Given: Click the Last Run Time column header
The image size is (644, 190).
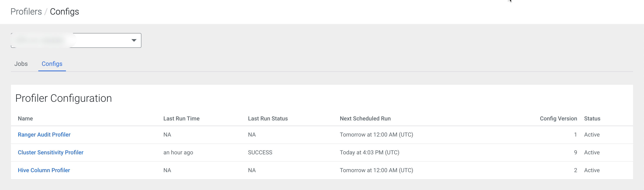Looking at the screenshot, I should coord(181,119).
